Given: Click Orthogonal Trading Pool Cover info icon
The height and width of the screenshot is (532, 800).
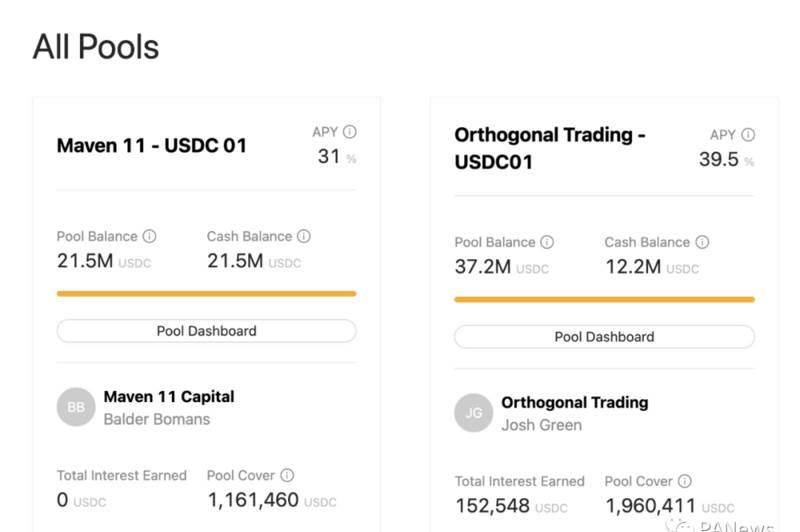Looking at the screenshot, I should tap(685, 481).
